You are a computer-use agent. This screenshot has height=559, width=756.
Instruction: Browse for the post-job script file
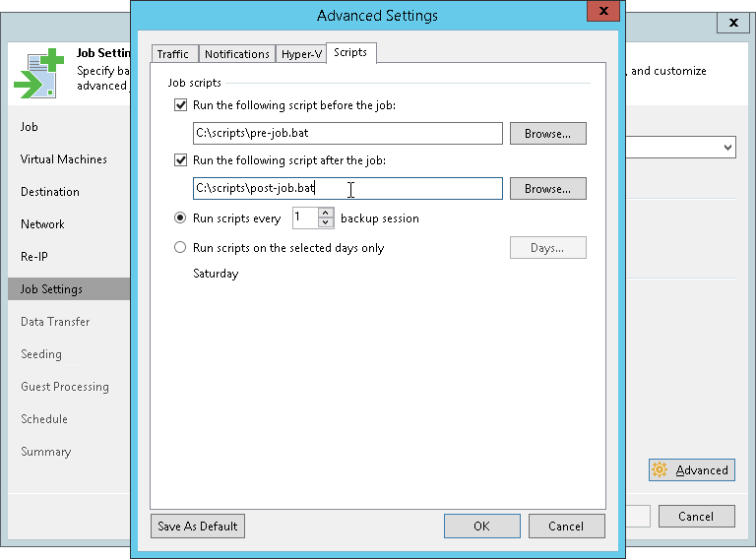[547, 188]
